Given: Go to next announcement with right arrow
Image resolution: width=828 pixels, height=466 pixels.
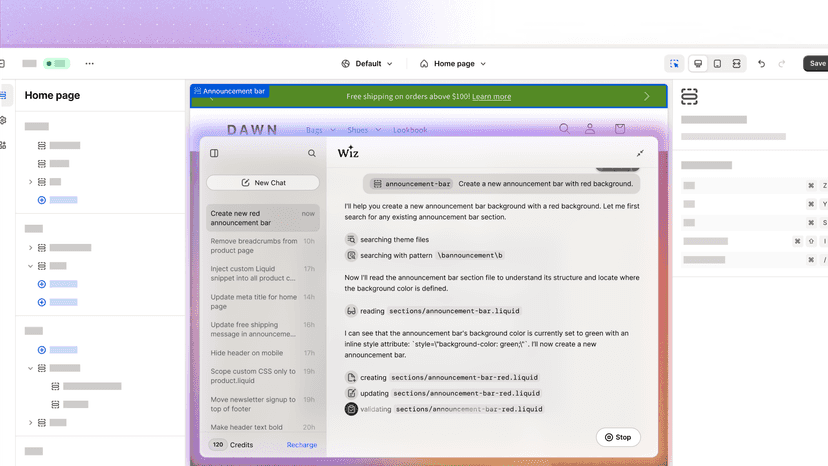Looking at the screenshot, I should pos(647,97).
